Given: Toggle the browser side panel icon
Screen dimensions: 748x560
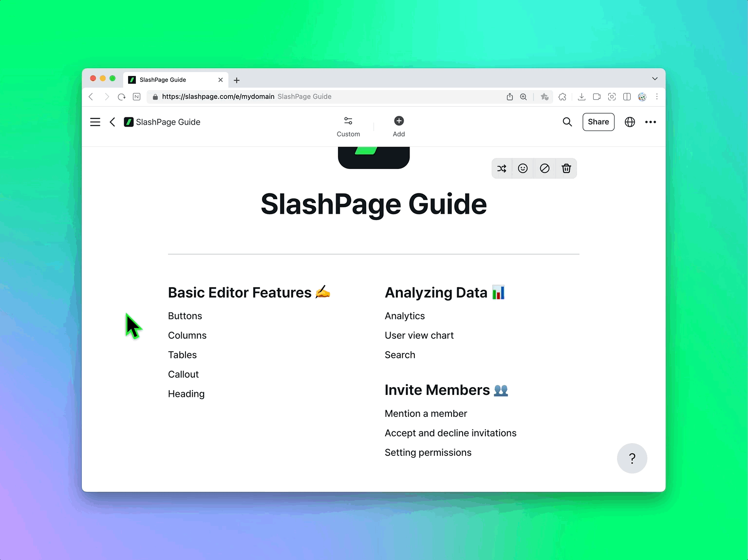Looking at the screenshot, I should coord(627,97).
